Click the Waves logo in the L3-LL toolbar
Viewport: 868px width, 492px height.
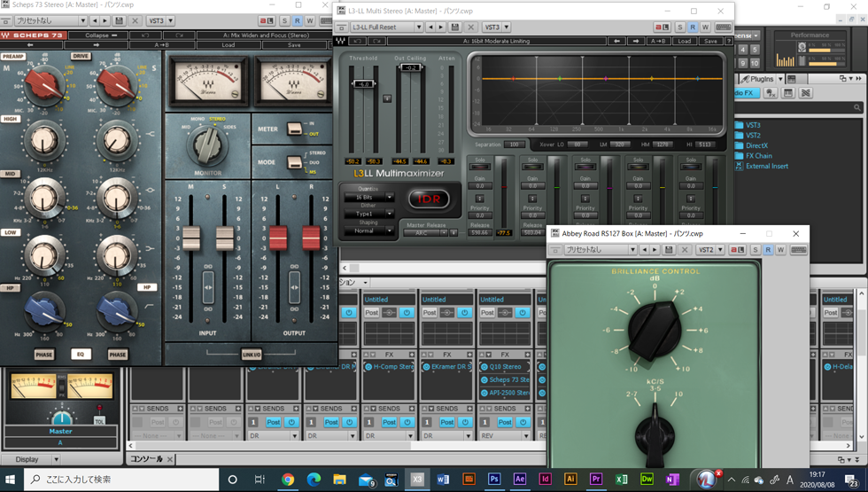pyautogui.click(x=340, y=41)
